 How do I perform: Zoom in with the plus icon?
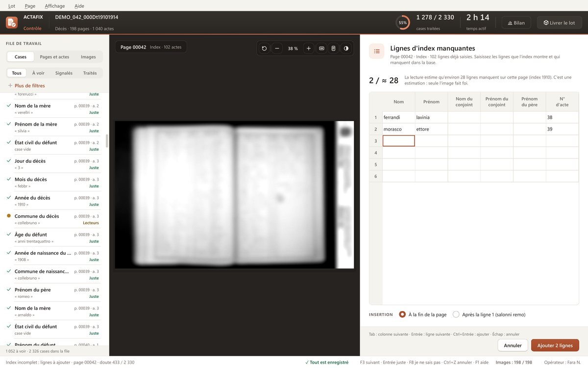tap(309, 49)
